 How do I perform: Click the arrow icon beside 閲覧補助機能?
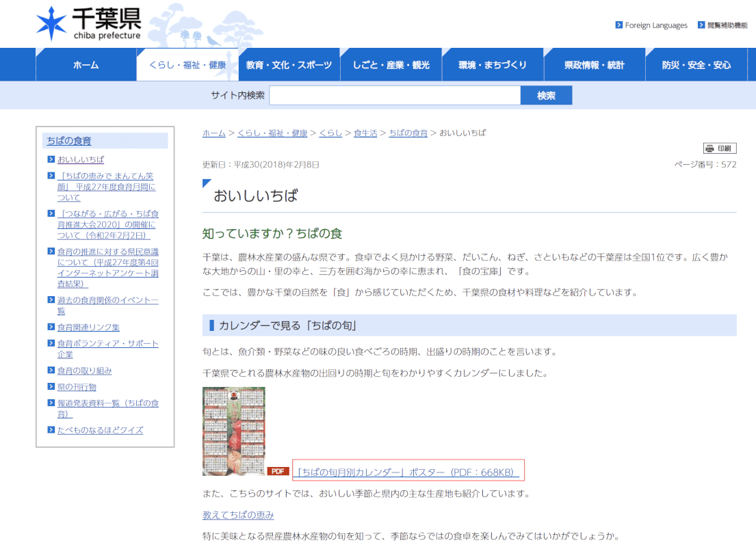[701, 25]
